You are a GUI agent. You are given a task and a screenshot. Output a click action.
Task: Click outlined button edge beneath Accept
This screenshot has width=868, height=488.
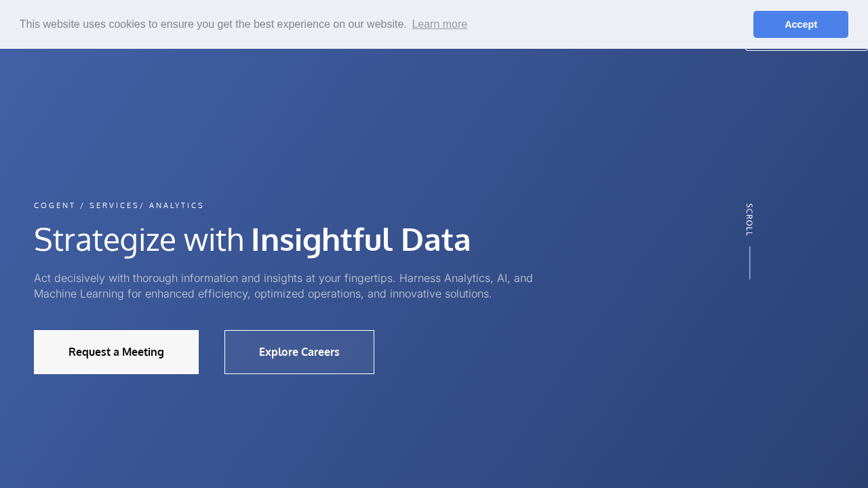(806, 49)
